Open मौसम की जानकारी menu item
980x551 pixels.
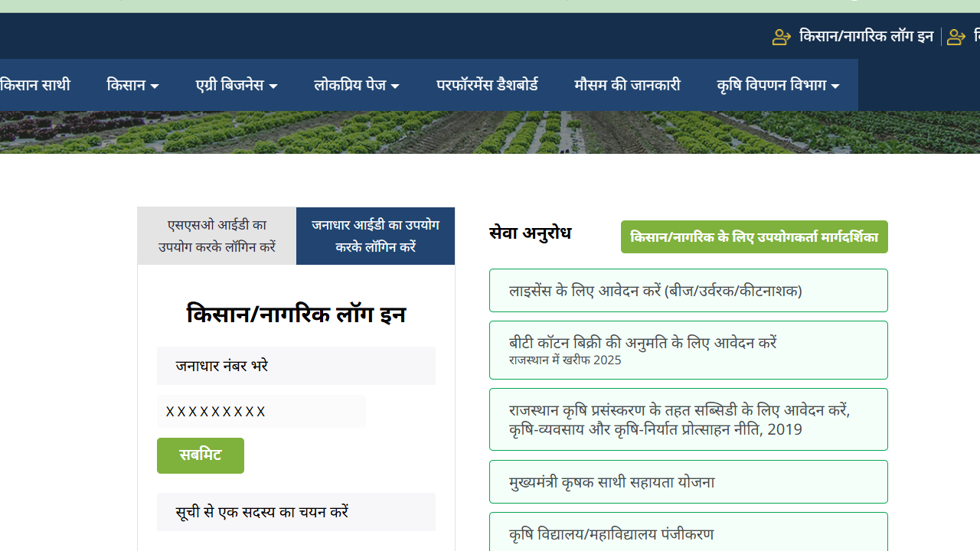tap(627, 85)
